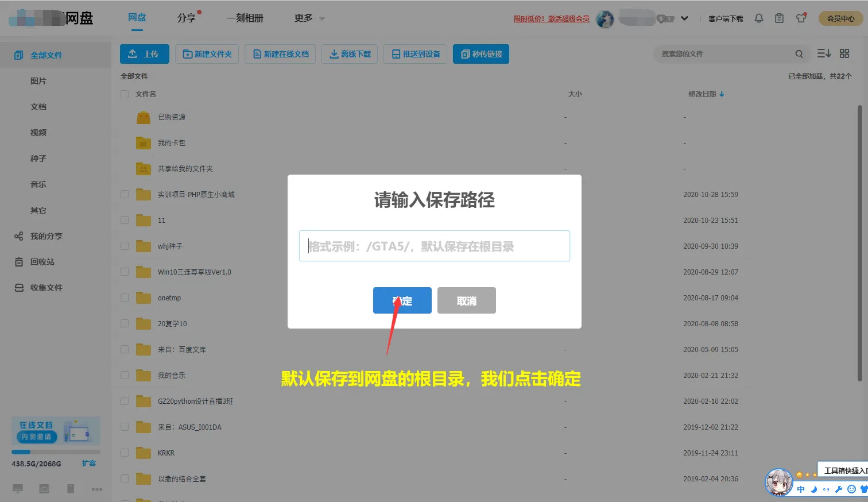The width and height of the screenshot is (868, 502).
Task: Click the 确定 button in the dialog
Action: (x=402, y=300)
